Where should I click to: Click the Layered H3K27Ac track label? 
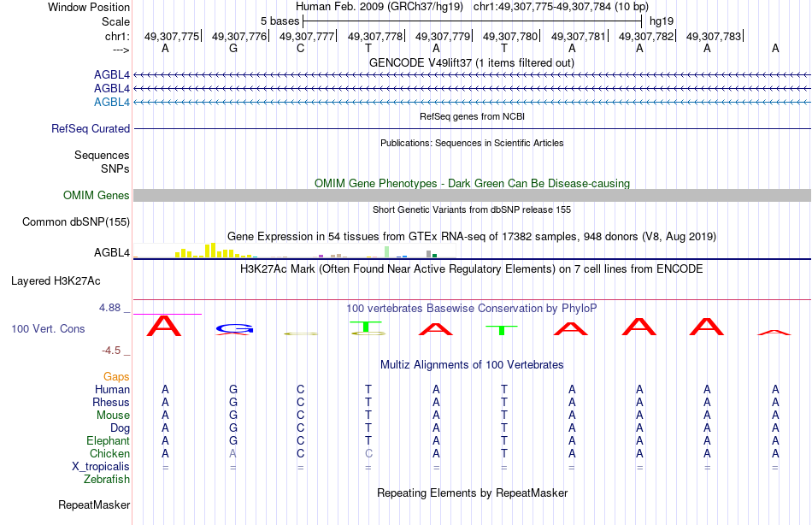coord(56,281)
